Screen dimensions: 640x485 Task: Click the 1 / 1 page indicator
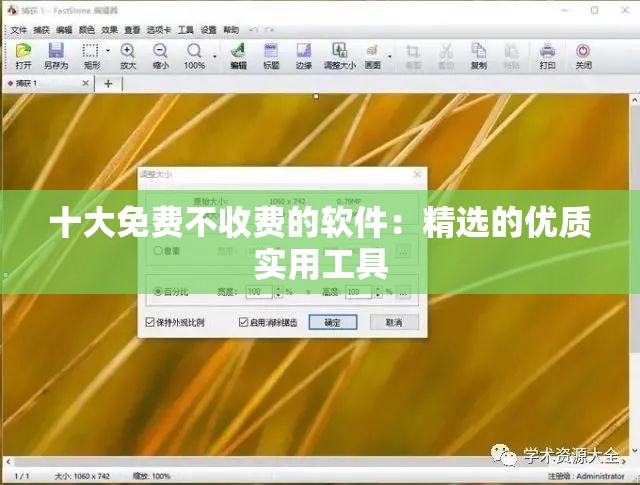click(22, 476)
